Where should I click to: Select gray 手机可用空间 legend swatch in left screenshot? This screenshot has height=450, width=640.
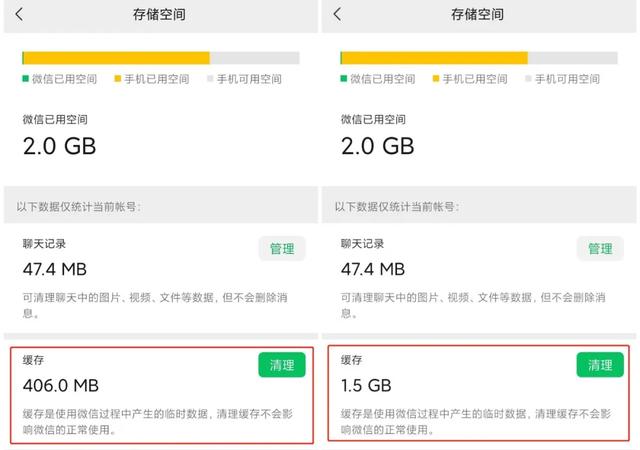210,79
